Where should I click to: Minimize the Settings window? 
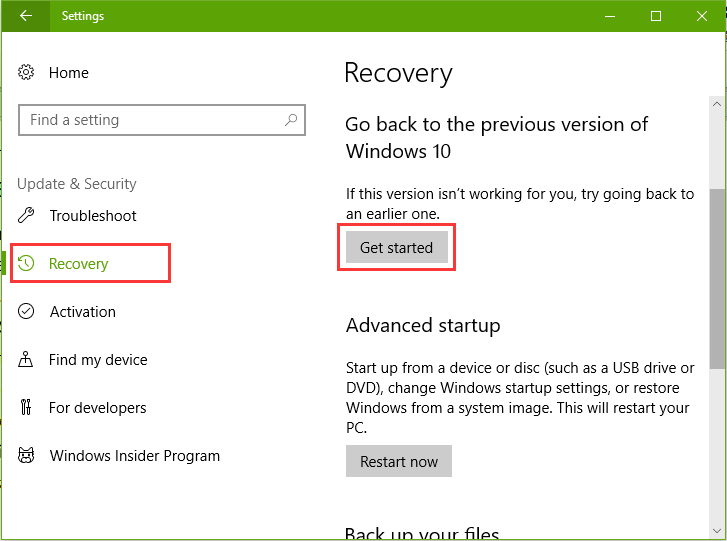coord(610,16)
